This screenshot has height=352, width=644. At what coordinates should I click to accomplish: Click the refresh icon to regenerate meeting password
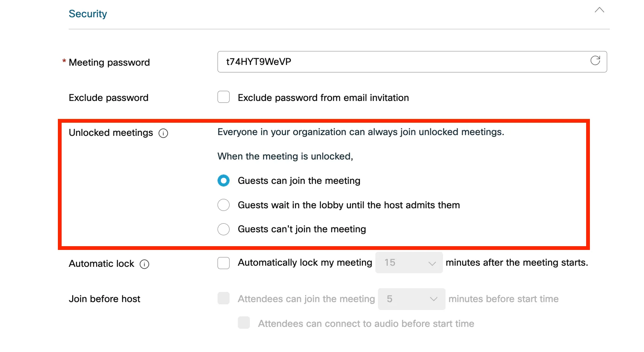click(x=595, y=61)
